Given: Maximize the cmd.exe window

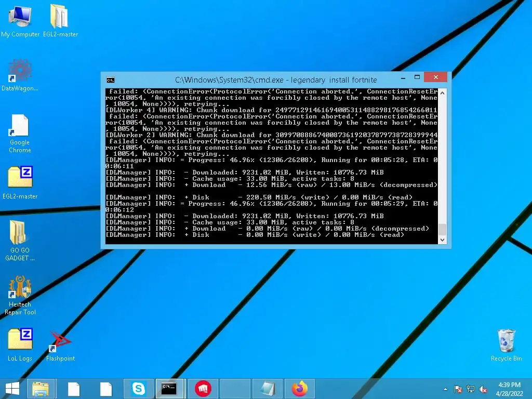Looking at the screenshot, I should [x=417, y=77].
